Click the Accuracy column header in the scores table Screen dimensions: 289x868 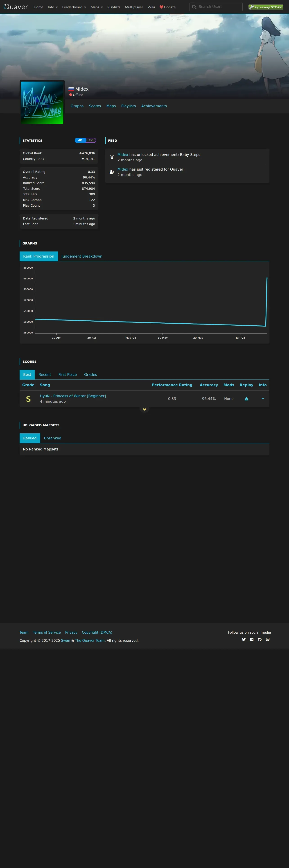click(209, 385)
